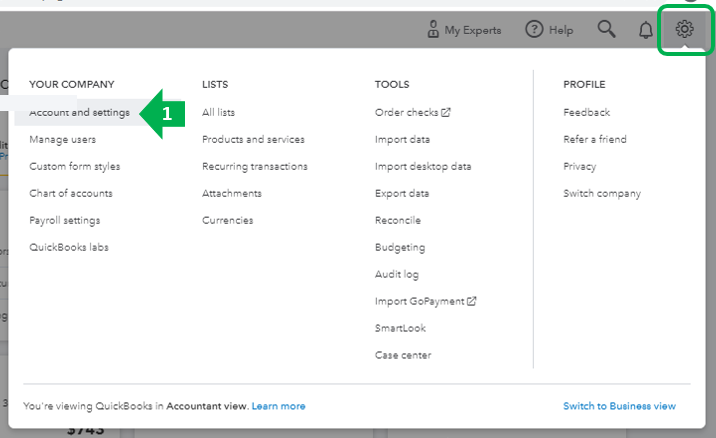Viewport: 716px width, 438px height.
Task: Open Manage users
Action: (63, 139)
